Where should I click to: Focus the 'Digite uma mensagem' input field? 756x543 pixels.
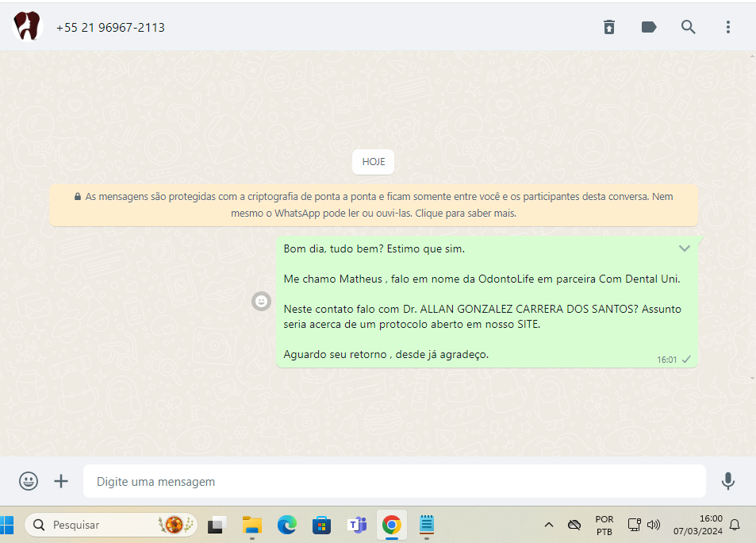pyautogui.click(x=394, y=481)
